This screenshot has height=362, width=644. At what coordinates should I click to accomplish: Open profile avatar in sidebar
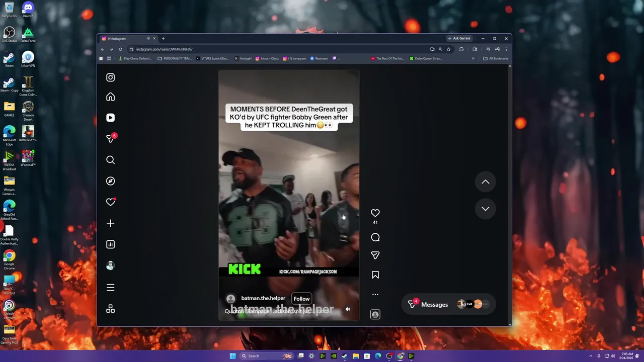coord(111,265)
